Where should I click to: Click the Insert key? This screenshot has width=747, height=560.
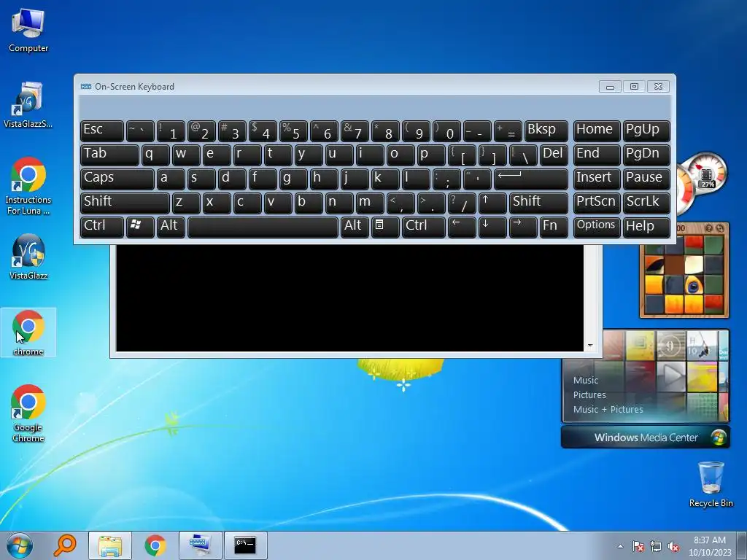[597, 179]
